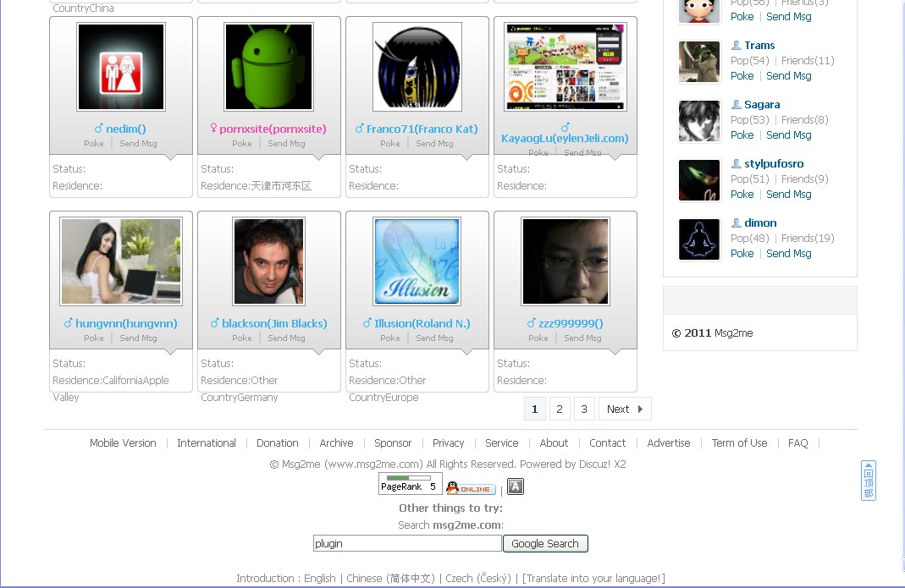Open pornxsite(pornxsite) profile link

273,129
